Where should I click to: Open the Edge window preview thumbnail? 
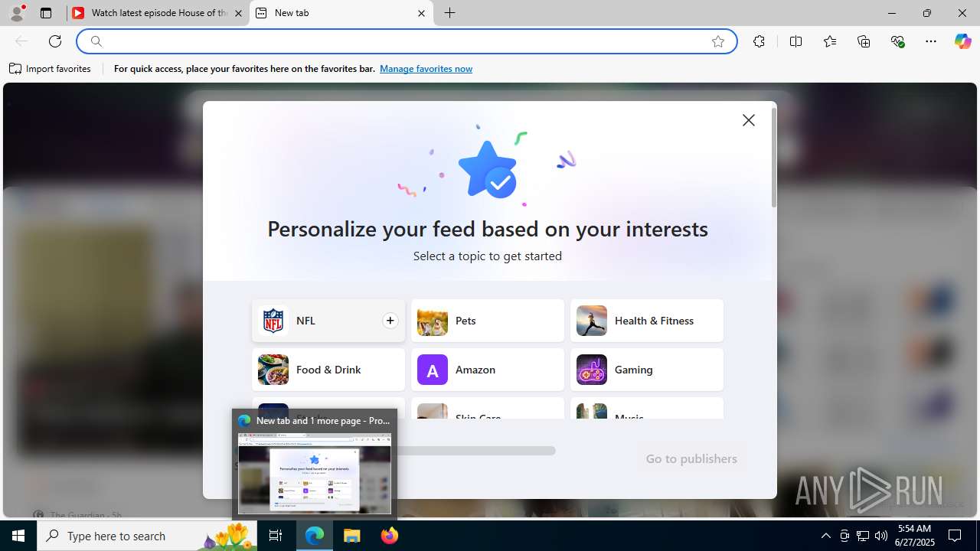(x=315, y=473)
